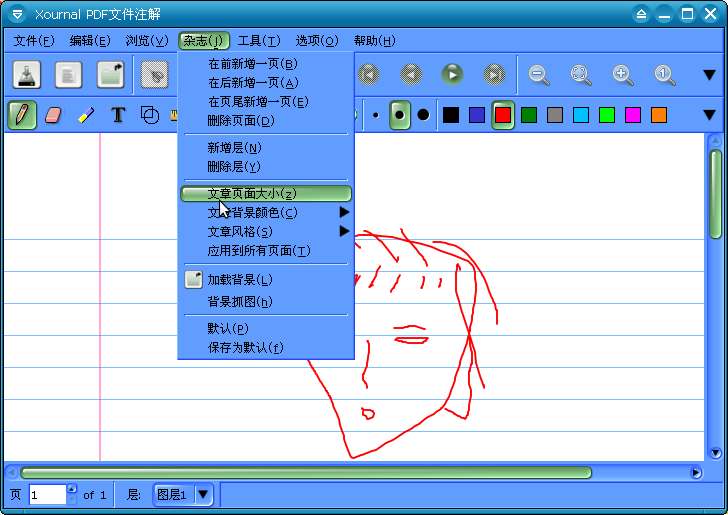Screen dimensions: 728x515
Task: Click the cut scissors toolbar icon
Action: pyautogui.click(x=155, y=74)
